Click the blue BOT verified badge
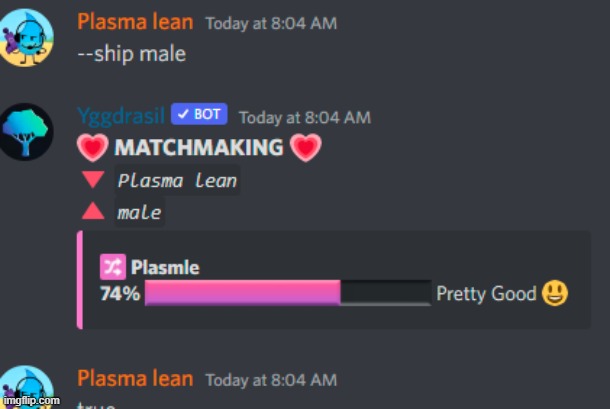The width and height of the screenshot is (610, 409). pyautogui.click(x=199, y=115)
